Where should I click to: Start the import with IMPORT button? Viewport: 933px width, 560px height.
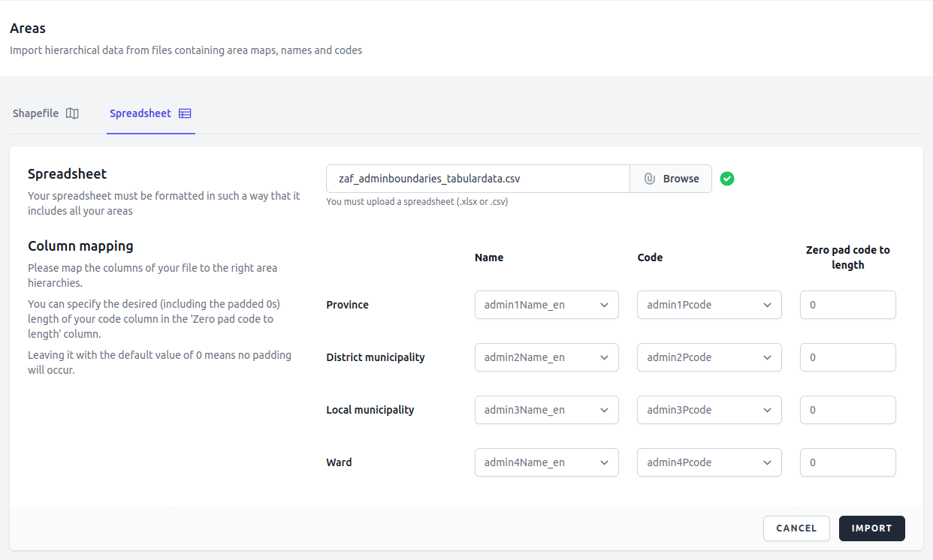point(872,528)
